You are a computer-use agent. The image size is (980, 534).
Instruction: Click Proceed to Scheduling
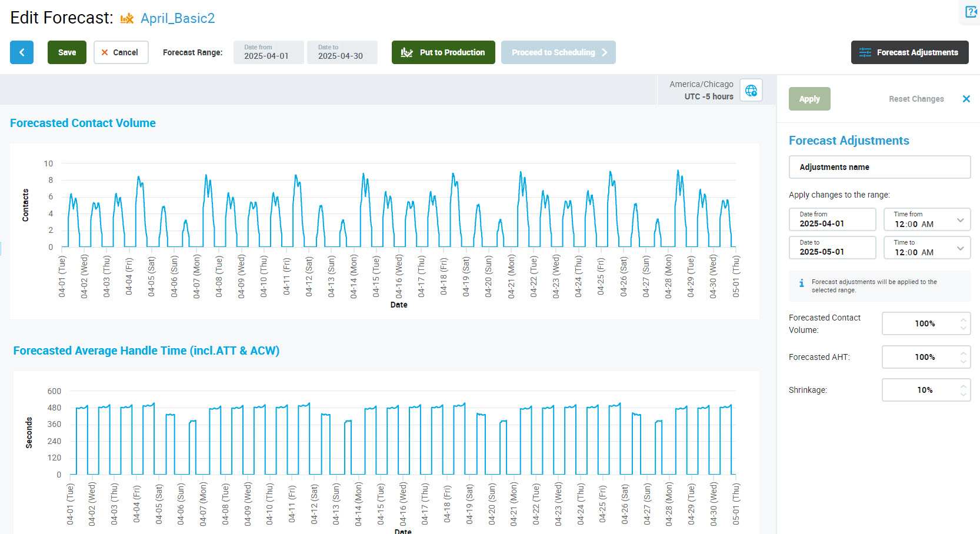coord(558,52)
